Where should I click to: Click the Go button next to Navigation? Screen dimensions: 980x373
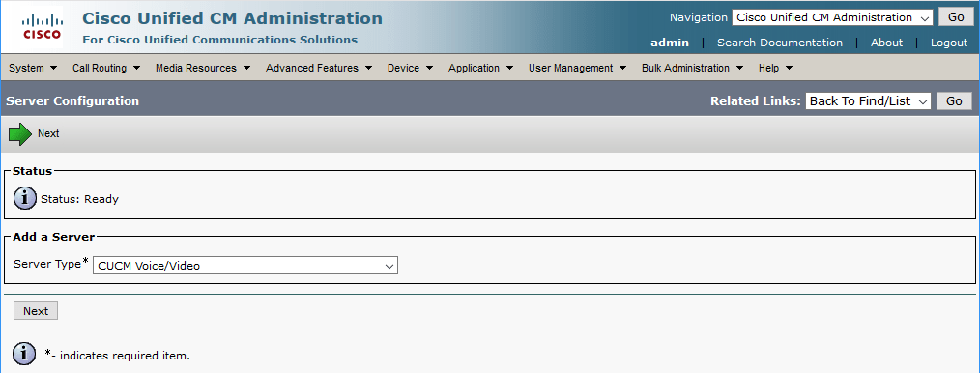click(956, 17)
